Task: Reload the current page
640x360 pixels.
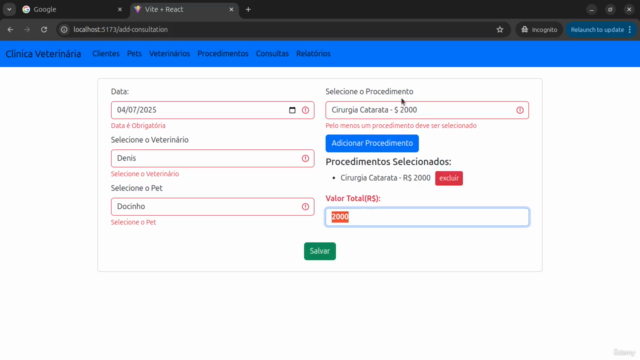Action: click(44, 29)
